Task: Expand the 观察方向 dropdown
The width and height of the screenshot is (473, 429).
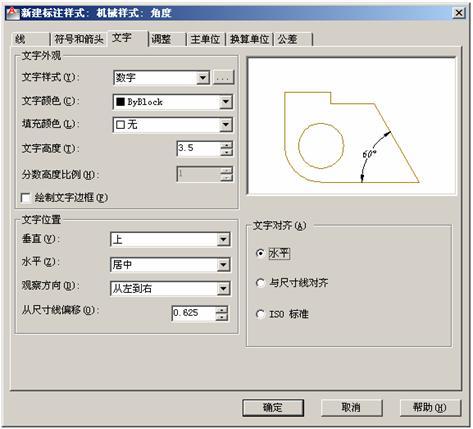Action: point(223,289)
